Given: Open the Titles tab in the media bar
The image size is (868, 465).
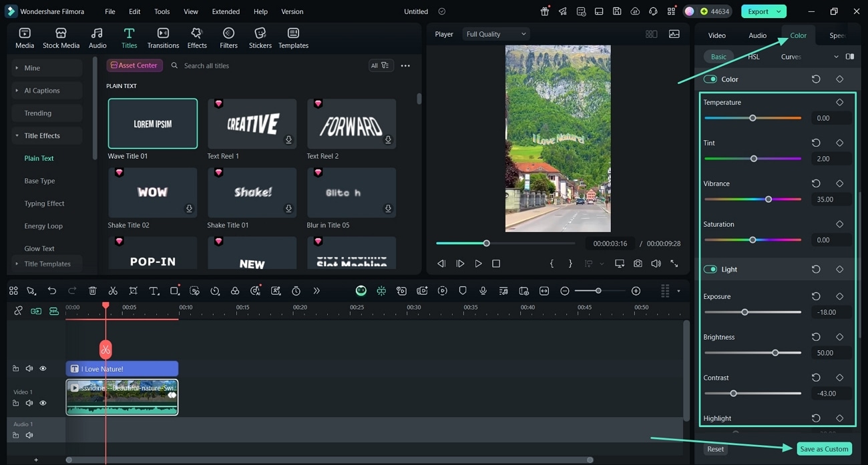Looking at the screenshot, I should (x=129, y=37).
